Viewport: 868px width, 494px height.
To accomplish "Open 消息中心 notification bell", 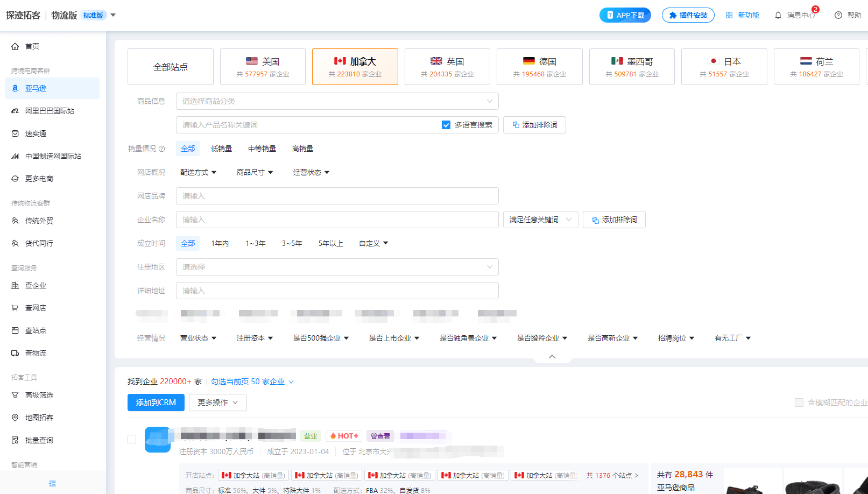I will 778,15.
